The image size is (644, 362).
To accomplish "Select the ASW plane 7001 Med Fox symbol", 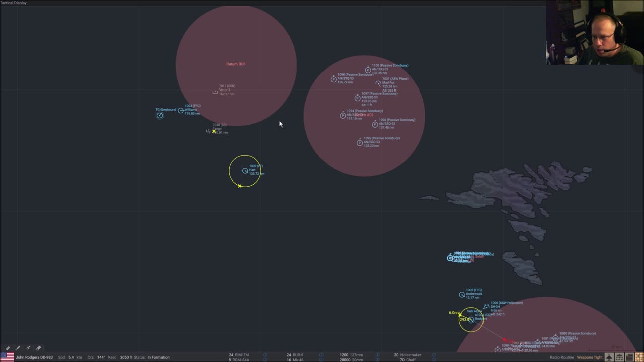I will click(x=378, y=84).
